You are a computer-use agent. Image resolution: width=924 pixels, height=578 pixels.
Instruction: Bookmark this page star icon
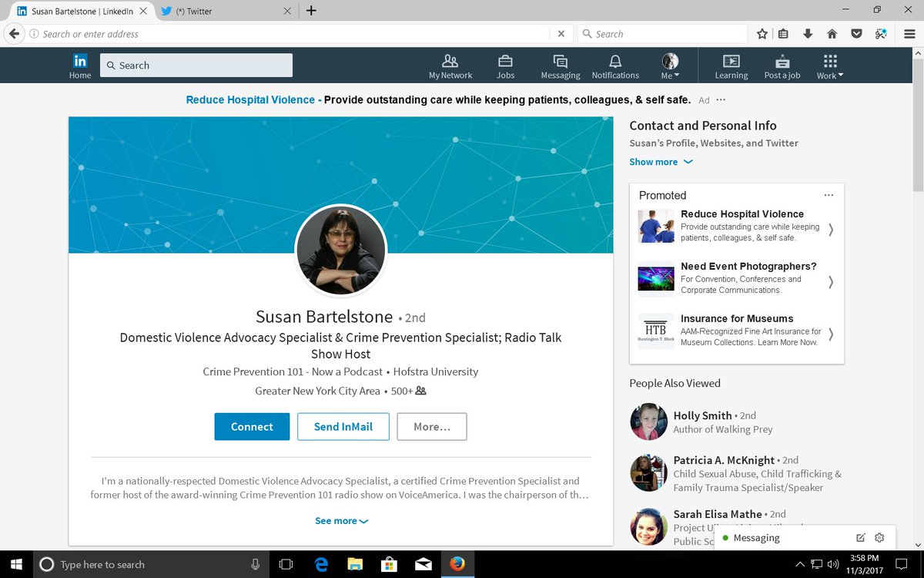(x=762, y=34)
